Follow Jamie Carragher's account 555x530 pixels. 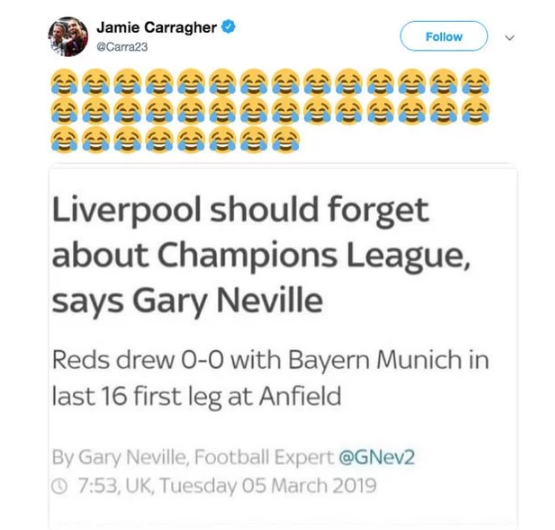(444, 36)
